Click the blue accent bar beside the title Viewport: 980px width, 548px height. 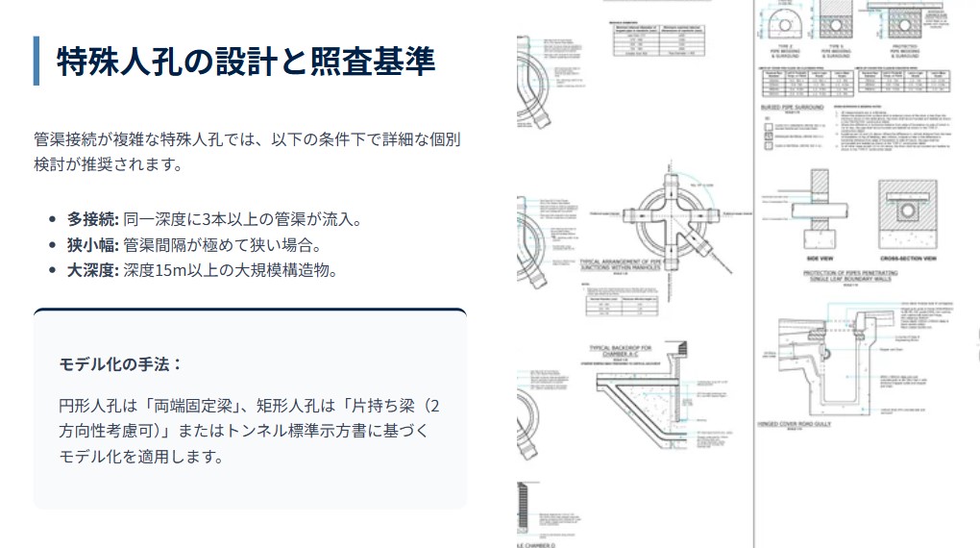(x=37, y=62)
